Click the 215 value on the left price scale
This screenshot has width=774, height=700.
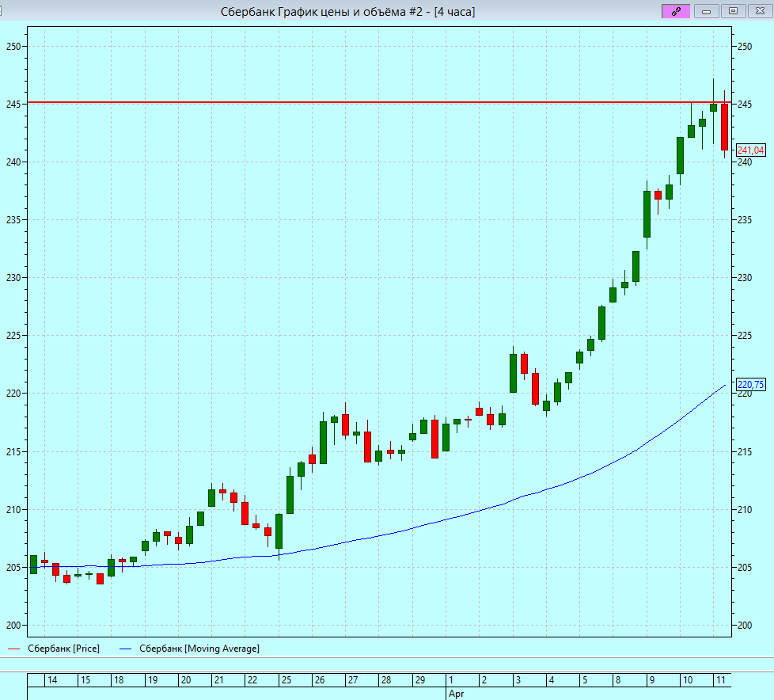tap(13, 451)
